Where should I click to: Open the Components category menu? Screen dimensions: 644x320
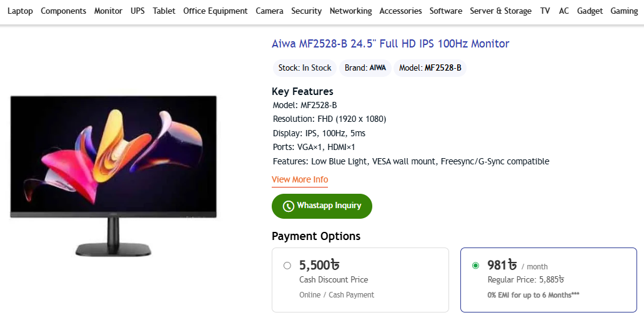point(64,11)
